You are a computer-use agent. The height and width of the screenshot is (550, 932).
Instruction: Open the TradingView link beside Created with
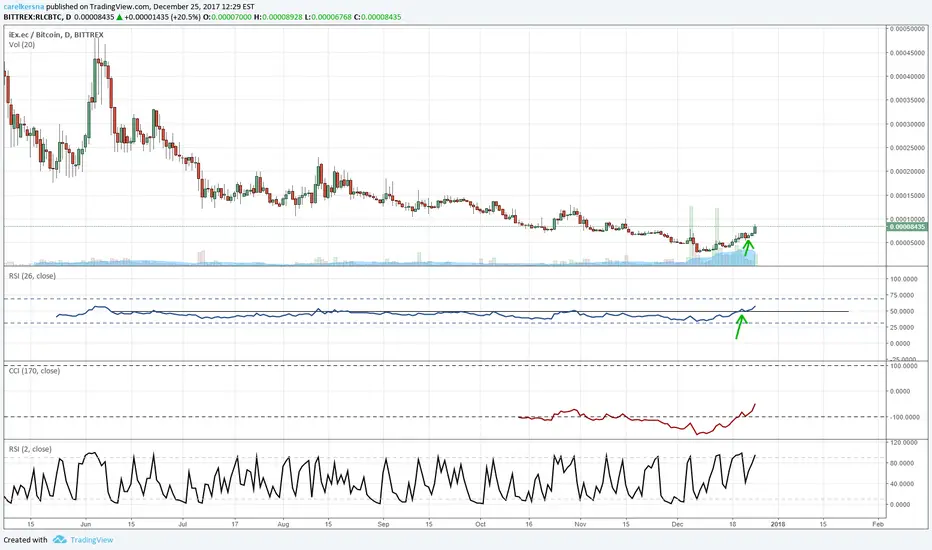click(x=92, y=540)
